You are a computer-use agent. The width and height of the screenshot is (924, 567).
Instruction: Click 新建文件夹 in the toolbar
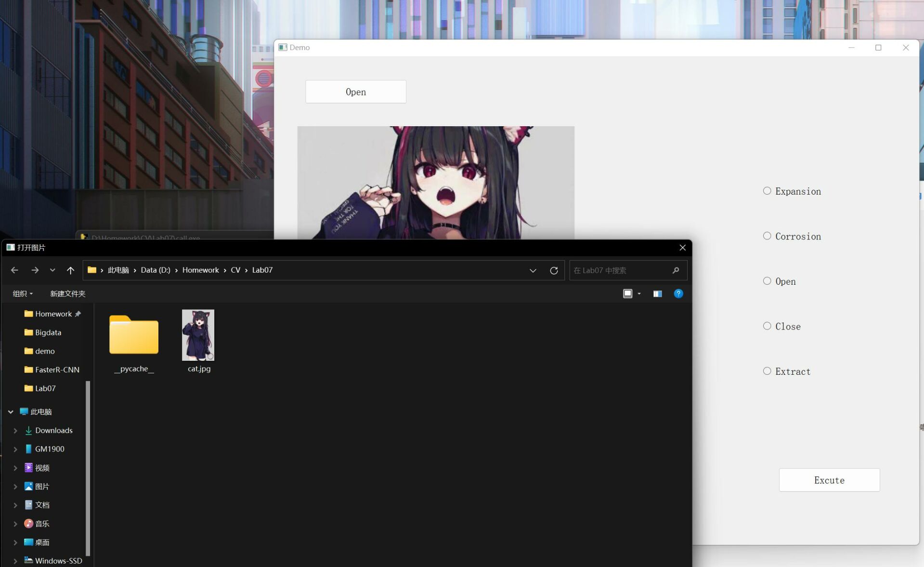point(67,293)
